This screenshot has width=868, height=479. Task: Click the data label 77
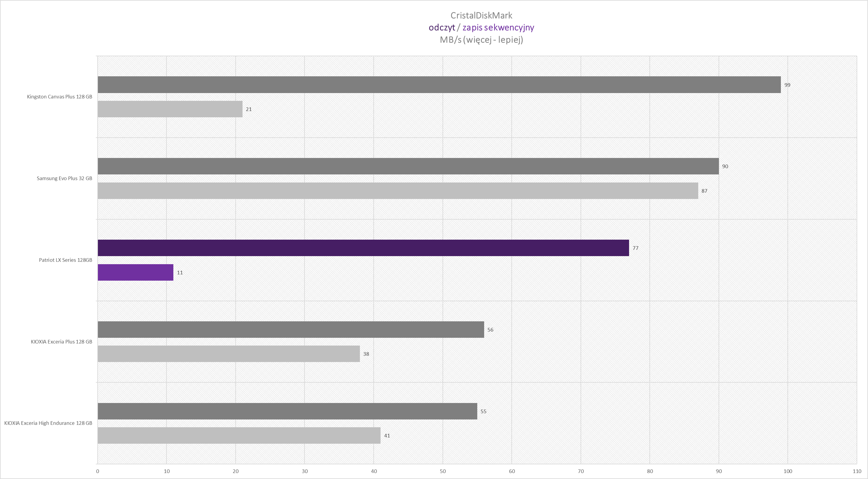(x=635, y=248)
